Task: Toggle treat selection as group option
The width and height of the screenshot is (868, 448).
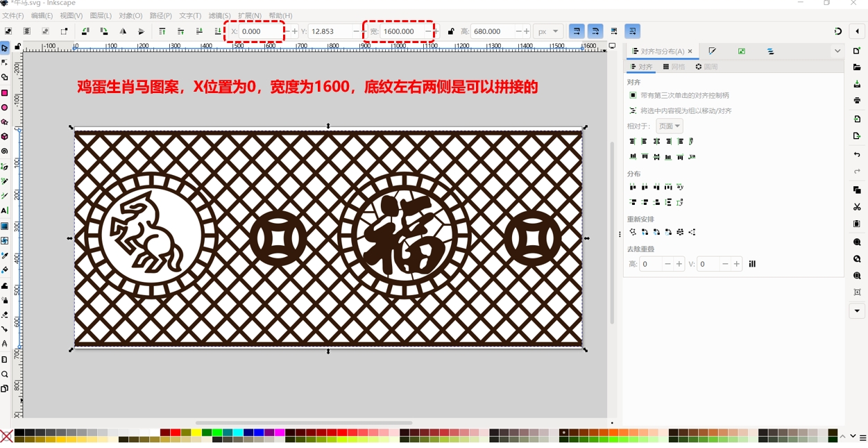Action: (x=633, y=110)
